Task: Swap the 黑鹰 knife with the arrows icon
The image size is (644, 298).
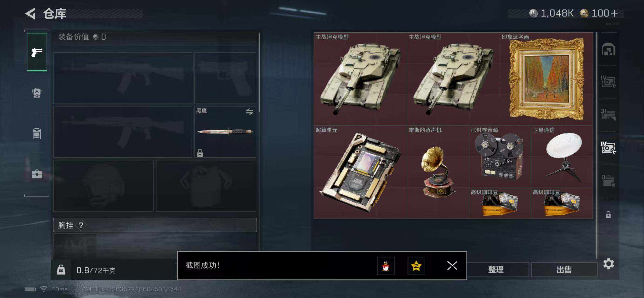Action: 249,112
